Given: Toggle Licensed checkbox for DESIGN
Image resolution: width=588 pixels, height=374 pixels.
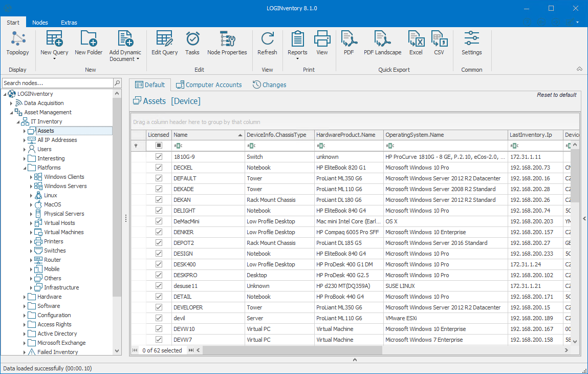Looking at the screenshot, I should coord(159,254).
